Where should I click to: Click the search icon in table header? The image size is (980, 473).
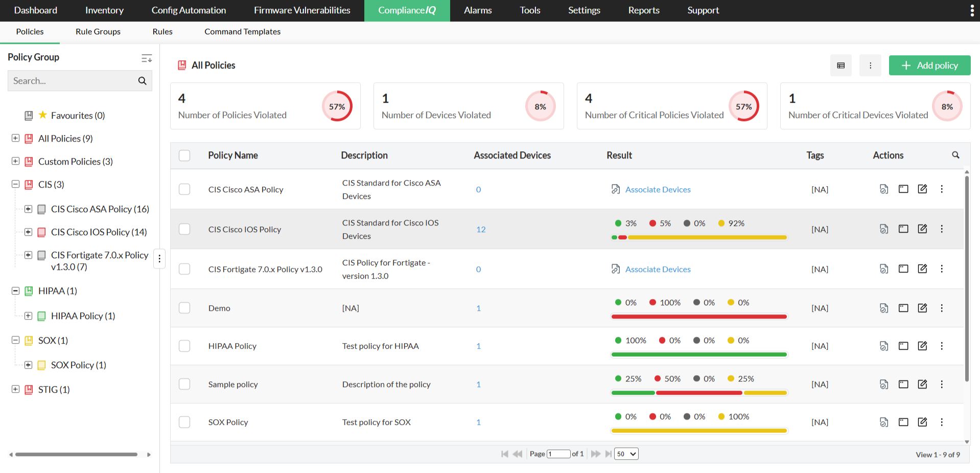955,155
